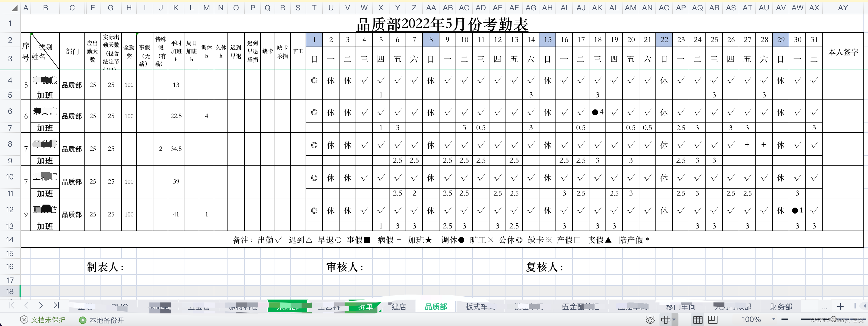868x326 pixels.
Task: Click the 文档未保护 status text
Action: point(48,320)
